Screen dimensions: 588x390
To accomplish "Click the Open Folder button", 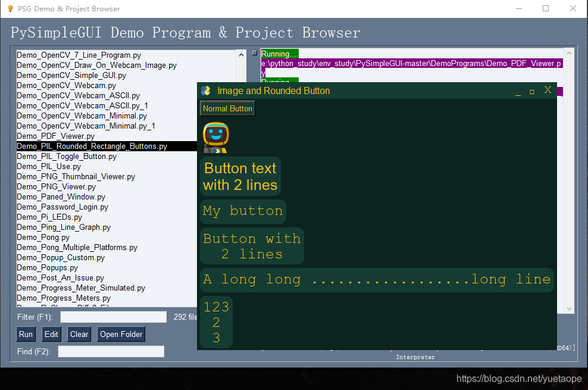I will [x=121, y=334].
